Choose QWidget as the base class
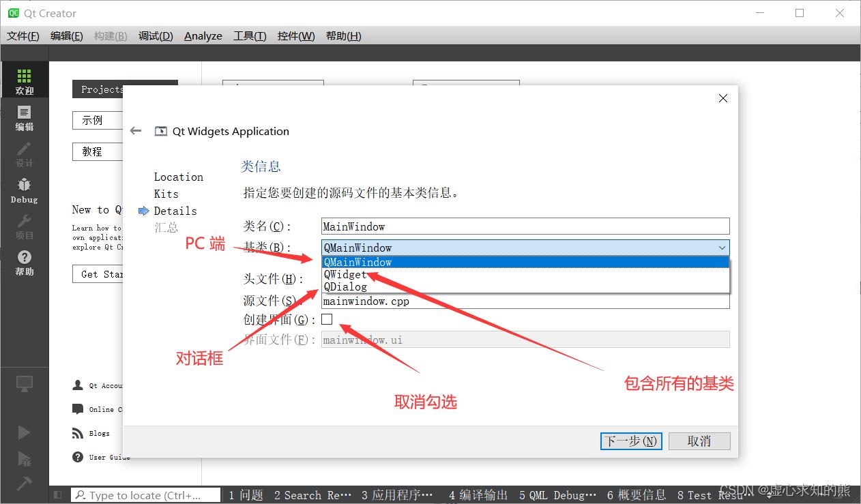The image size is (861, 504). (525, 274)
